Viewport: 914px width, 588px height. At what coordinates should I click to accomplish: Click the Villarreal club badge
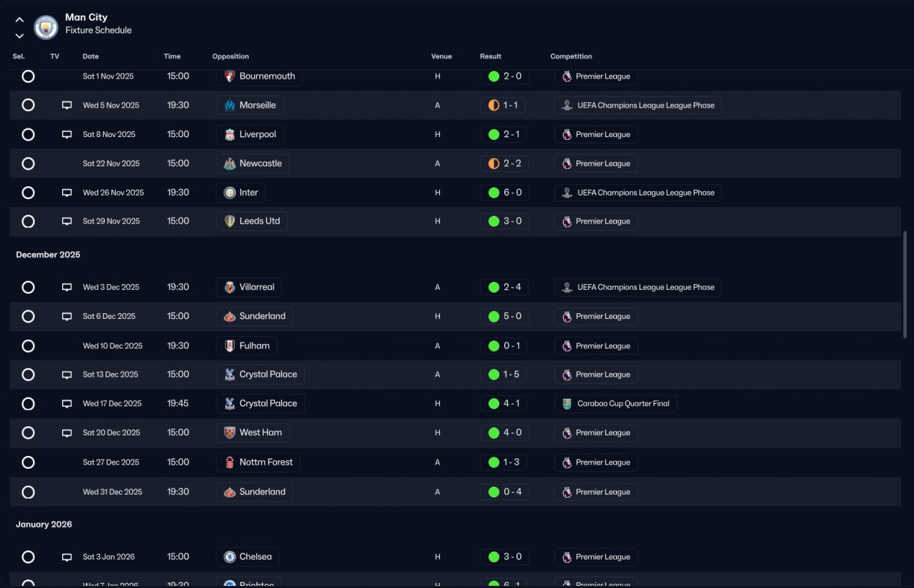coord(230,288)
